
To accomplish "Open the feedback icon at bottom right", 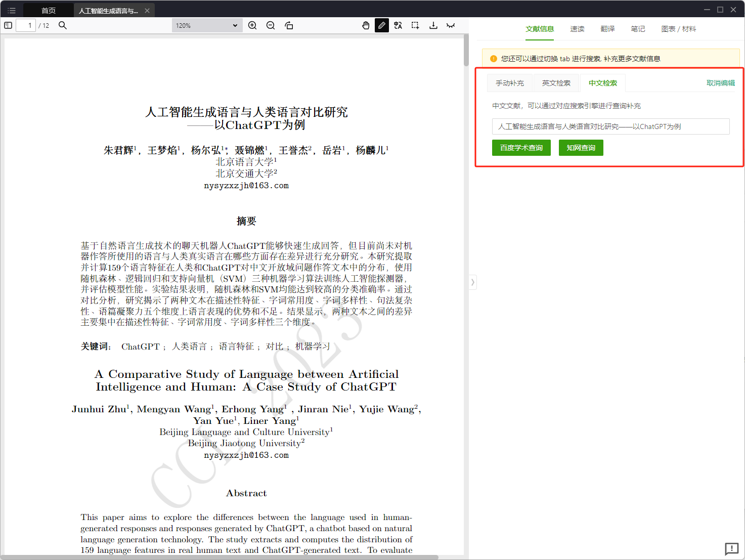I will click(732, 549).
